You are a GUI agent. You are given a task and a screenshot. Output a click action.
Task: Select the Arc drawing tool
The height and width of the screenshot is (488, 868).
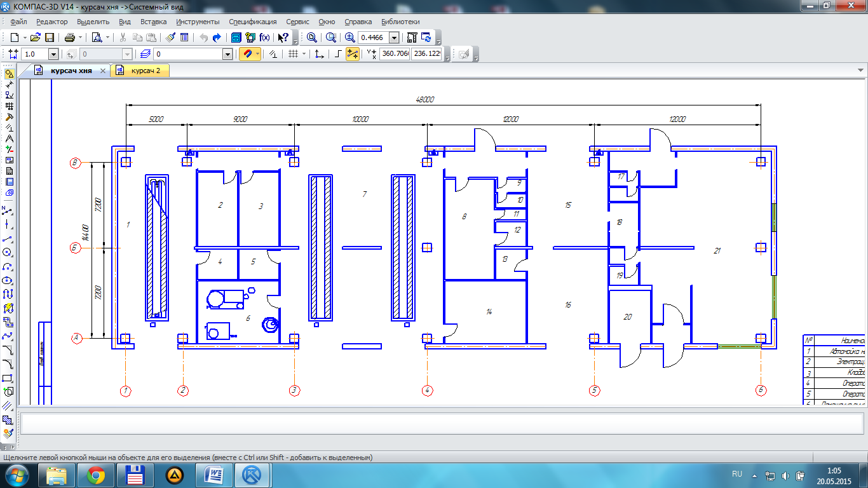pos(8,266)
